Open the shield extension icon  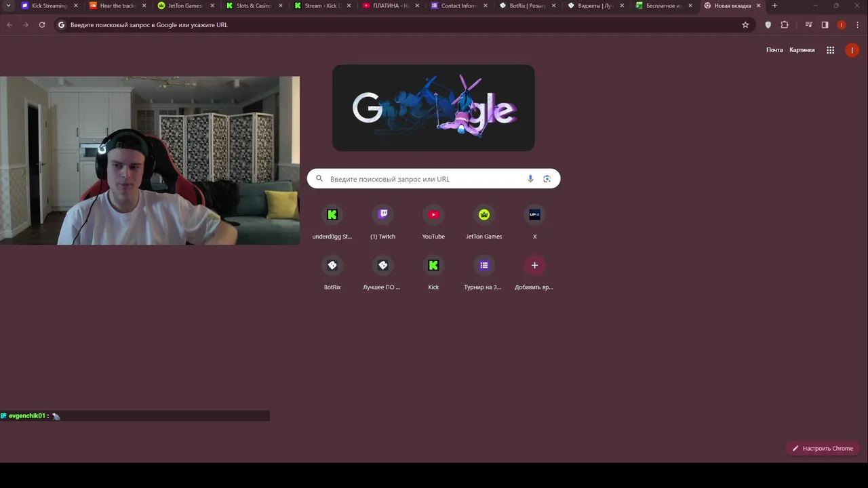[768, 25]
